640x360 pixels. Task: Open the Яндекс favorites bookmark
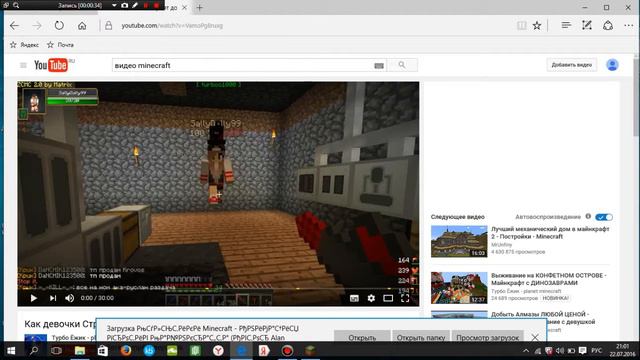(x=24, y=45)
